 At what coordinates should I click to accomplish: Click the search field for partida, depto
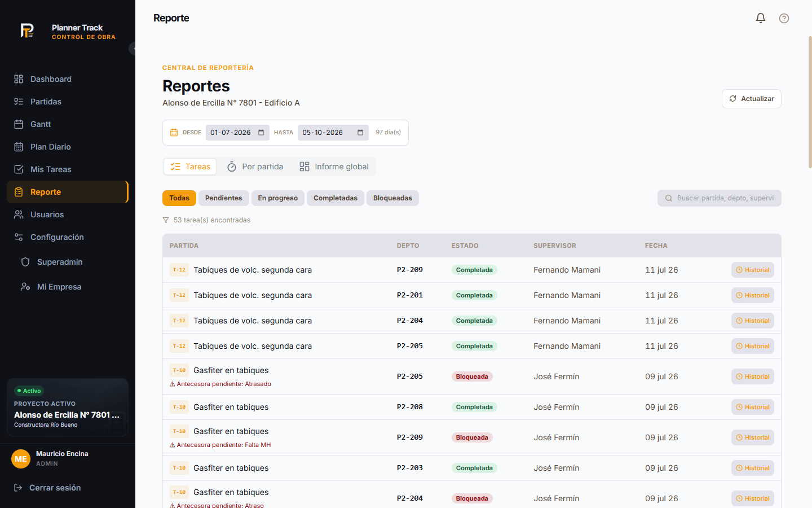tap(720, 198)
